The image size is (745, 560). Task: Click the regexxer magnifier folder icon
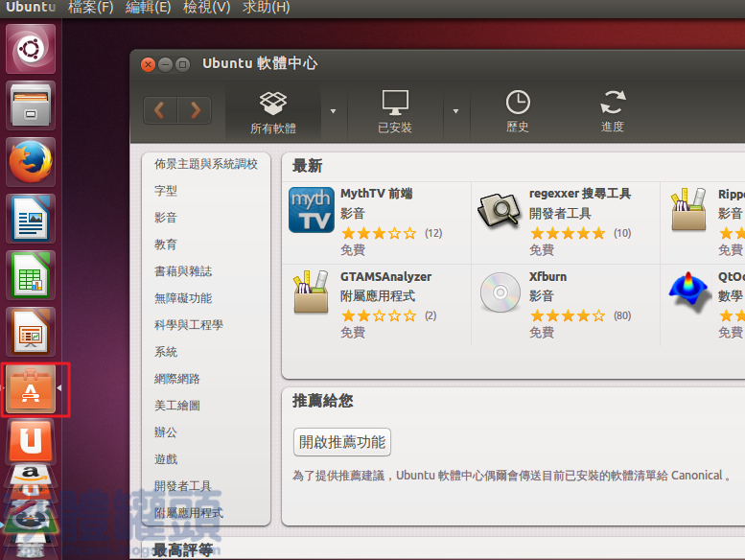click(x=500, y=210)
